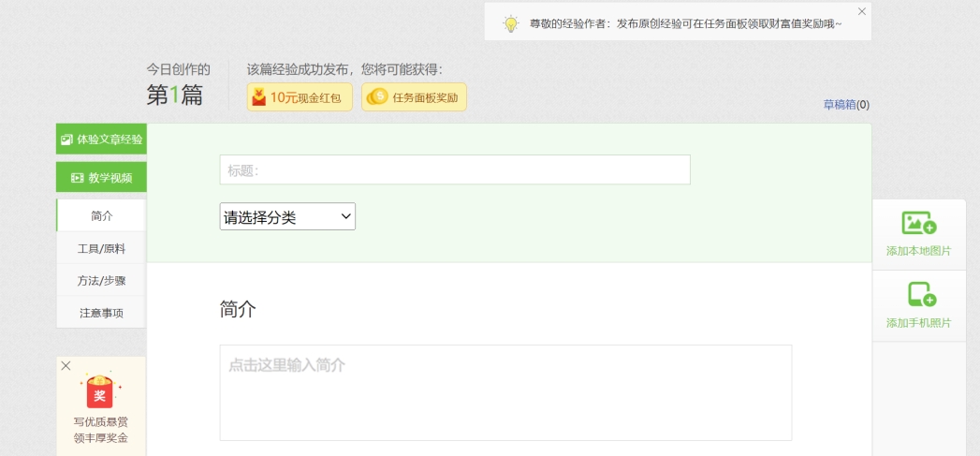Switch to the 教学视频 tab
The height and width of the screenshot is (456, 980).
(101, 177)
